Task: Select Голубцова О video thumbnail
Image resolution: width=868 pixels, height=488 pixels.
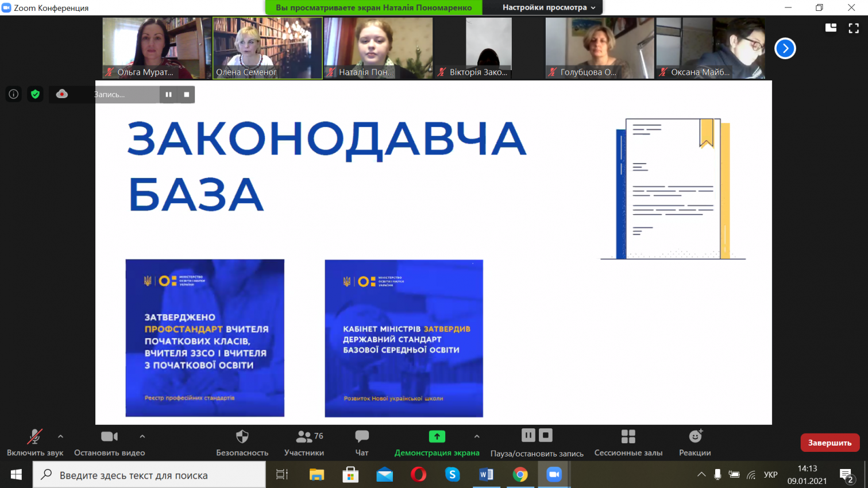Action: coord(600,48)
